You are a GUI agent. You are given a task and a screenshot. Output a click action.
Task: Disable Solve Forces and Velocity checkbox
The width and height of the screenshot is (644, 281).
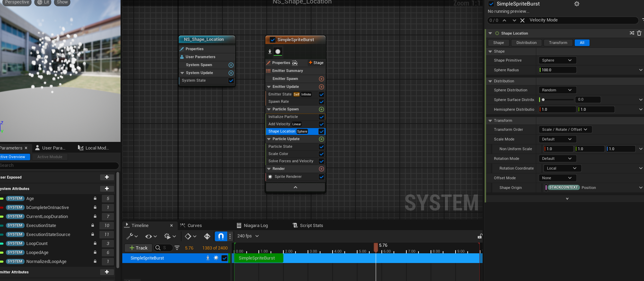321,161
